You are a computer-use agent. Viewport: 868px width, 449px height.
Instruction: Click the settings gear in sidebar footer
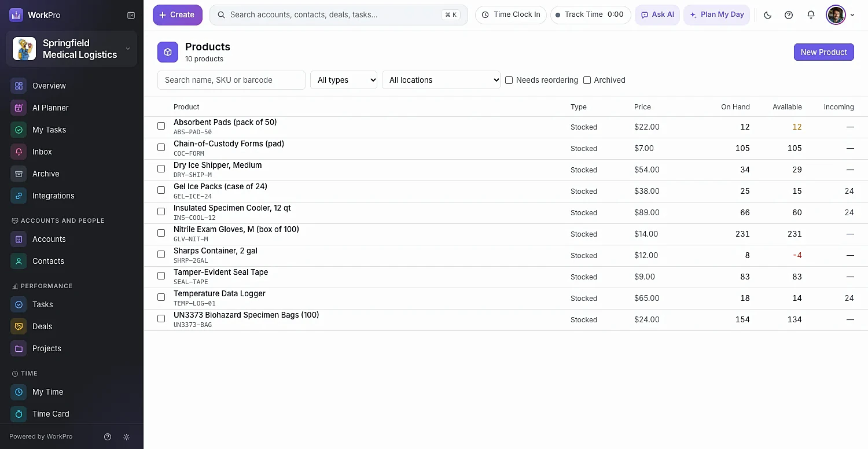(127, 437)
